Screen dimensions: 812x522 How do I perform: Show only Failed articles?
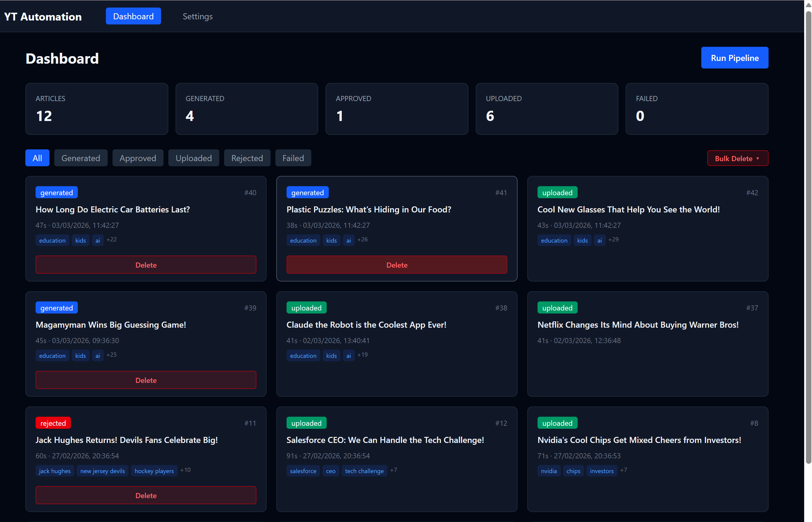pyautogui.click(x=293, y=158)
